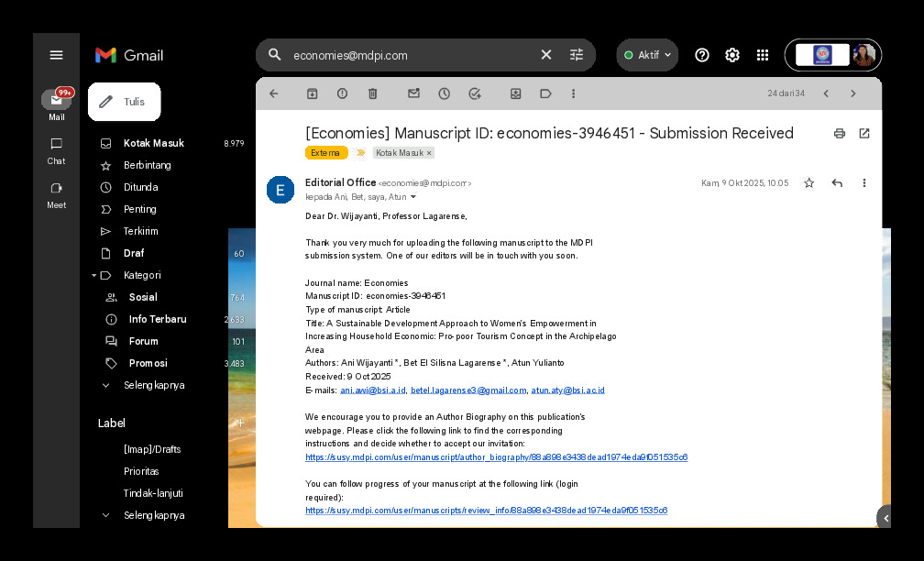
Task: Reply to the Editorial Office message
Action: point(837,182)
